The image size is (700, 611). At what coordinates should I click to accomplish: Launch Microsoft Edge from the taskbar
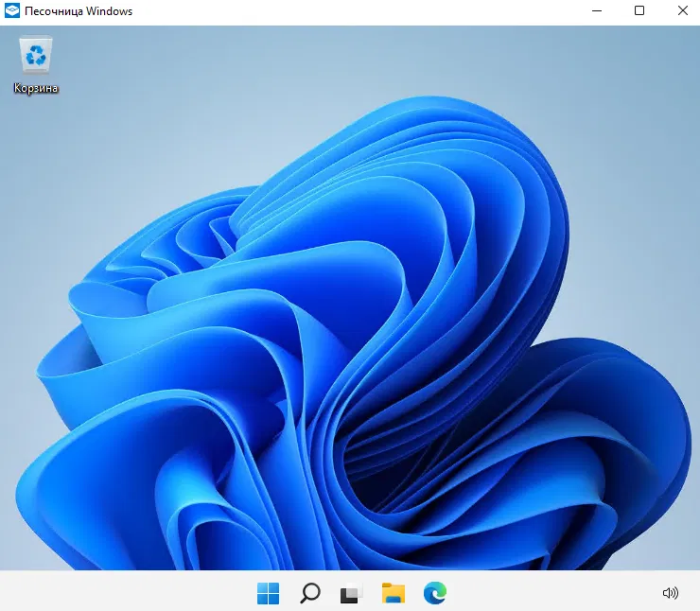[435, 593]
